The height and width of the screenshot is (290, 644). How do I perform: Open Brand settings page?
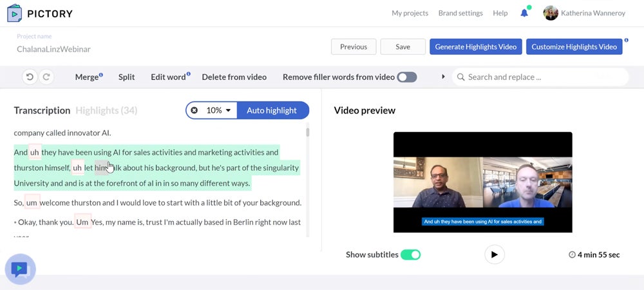(460, 13)
